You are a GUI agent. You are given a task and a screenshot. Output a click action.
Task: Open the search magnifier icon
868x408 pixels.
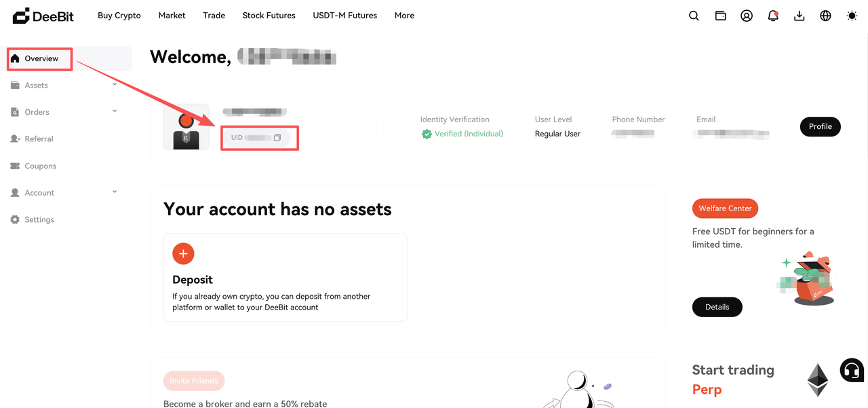click(x=694, y=16)
